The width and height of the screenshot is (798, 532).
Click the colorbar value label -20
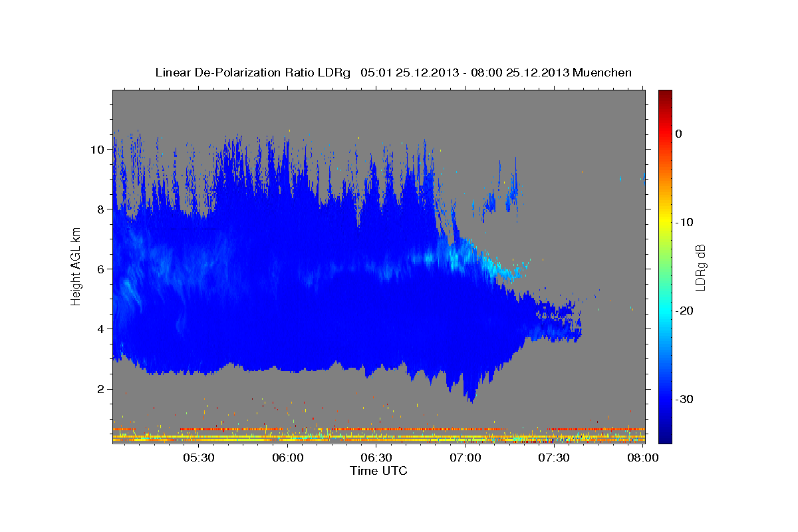coord(686,311)
